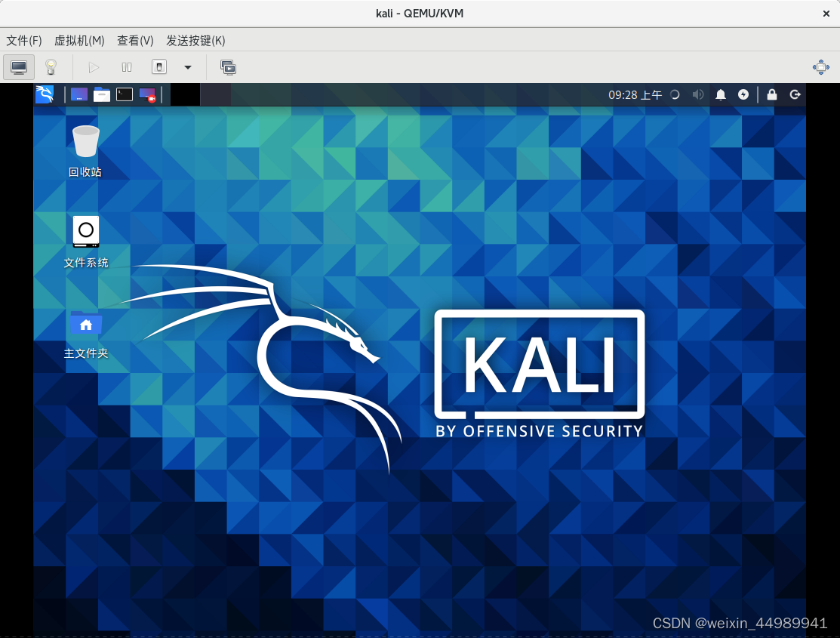840x638 pixels.
Task: Power on the virtual machine play button
Action: 94,67
